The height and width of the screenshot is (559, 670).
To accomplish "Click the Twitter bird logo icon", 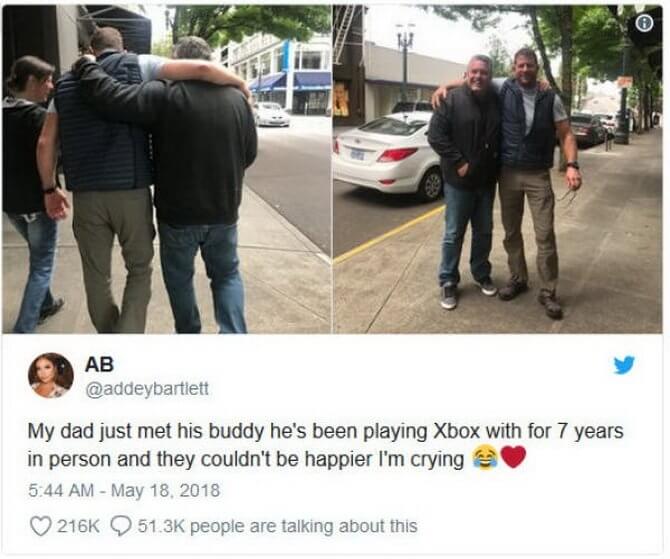I will pos(624,365).
